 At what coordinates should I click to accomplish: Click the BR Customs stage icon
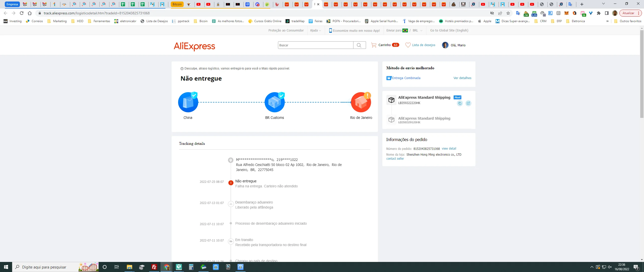point(274,102)
